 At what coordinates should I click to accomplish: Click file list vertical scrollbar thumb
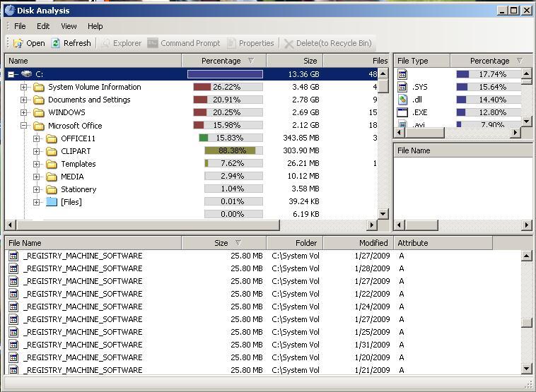[x=527, y=323]
